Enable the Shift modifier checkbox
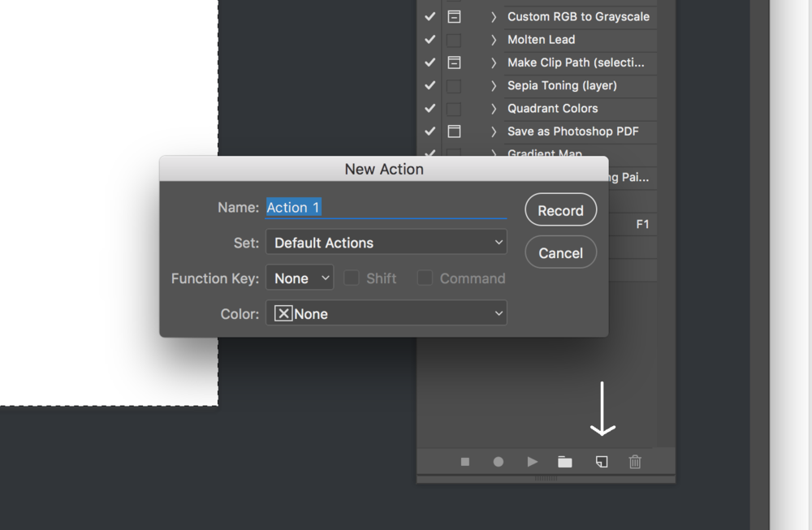Viewport: 812px width, 530px height. [352, 278]
